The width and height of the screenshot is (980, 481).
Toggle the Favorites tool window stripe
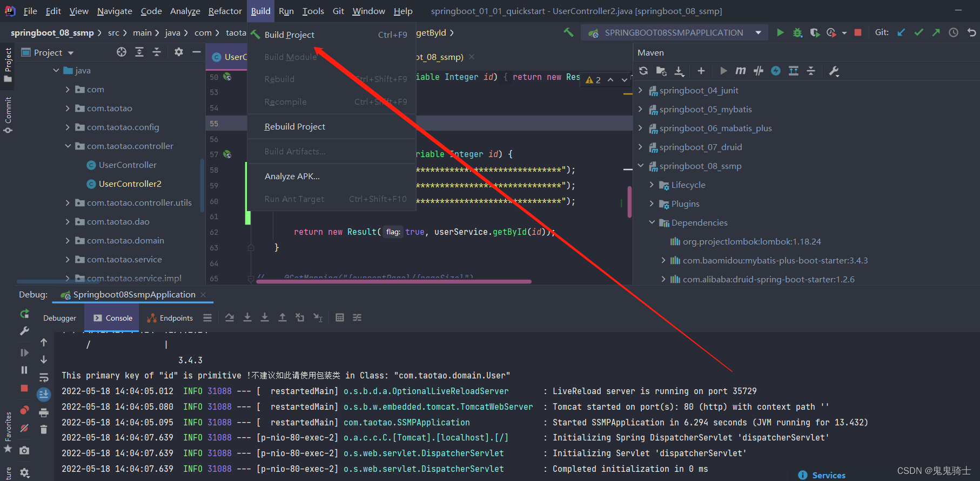point(8,432)
